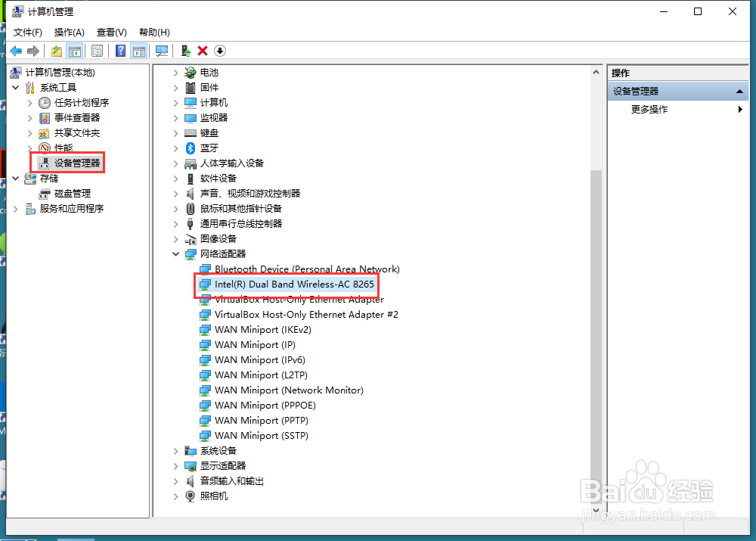Collapse the 存储 tree node
Viewport: 756px width, 541px height.
pyautogui.click(x=15, y=178)
